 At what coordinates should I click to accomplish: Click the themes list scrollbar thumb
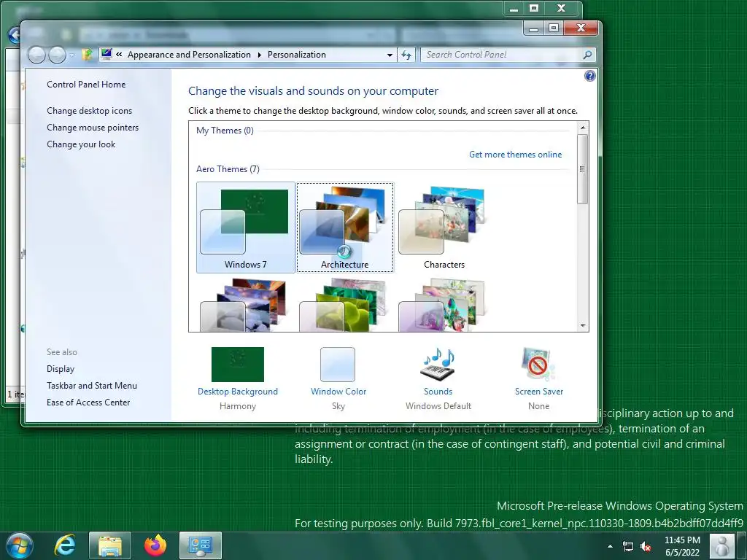582,169
